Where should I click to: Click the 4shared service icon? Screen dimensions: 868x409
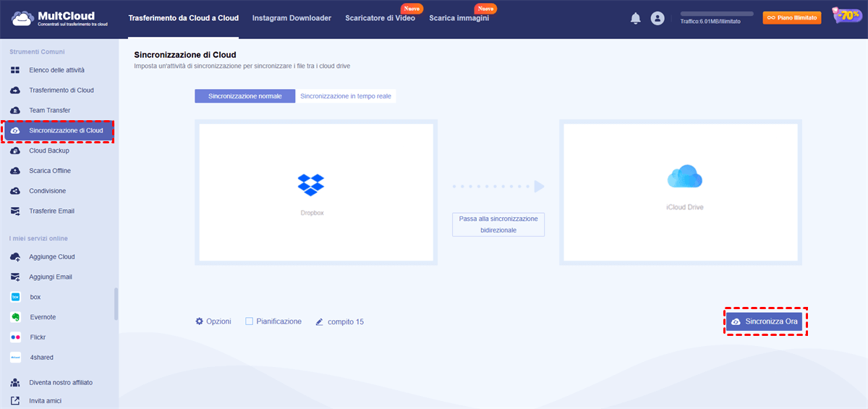click(x=15, y=358)
